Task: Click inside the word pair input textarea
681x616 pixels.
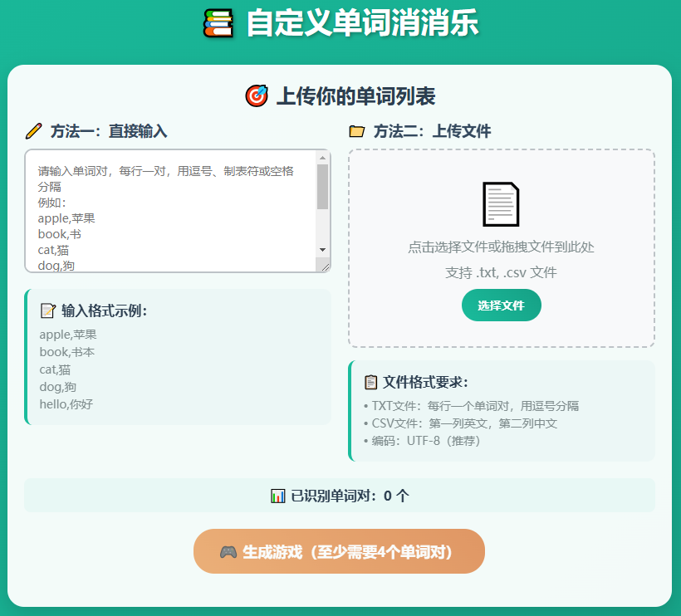Action: click(166, 208)
